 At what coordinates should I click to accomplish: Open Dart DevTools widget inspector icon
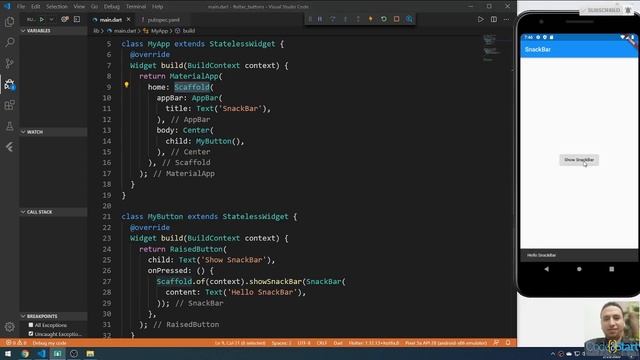pos(409,19)
